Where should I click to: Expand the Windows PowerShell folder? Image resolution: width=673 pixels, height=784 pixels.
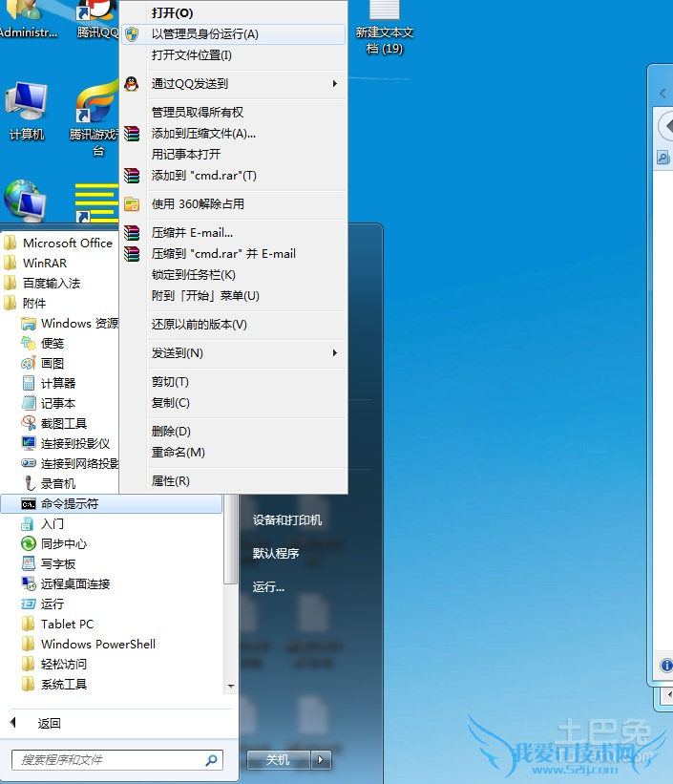pos(89,644)
